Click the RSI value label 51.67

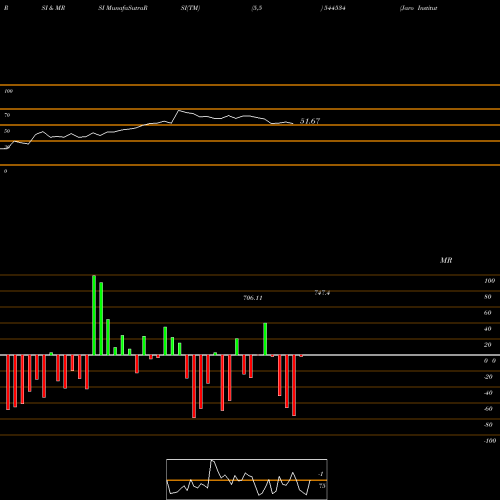point(310,121)
